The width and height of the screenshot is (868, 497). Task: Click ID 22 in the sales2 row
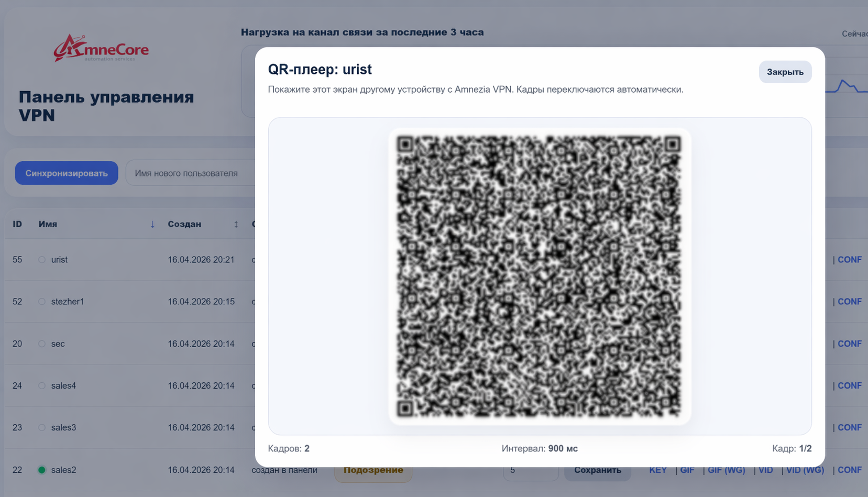(x=17, y=470)
